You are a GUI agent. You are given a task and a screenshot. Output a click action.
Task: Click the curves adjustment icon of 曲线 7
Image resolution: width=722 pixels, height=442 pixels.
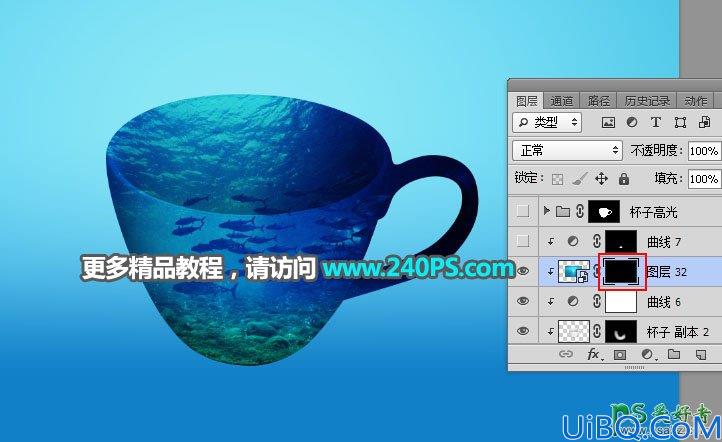(573, 241)
